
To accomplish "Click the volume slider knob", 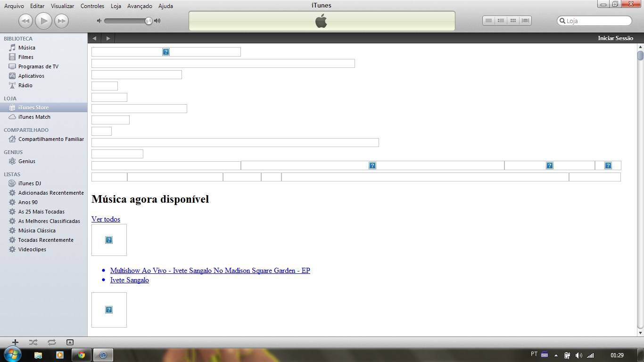I will (149, 21).
